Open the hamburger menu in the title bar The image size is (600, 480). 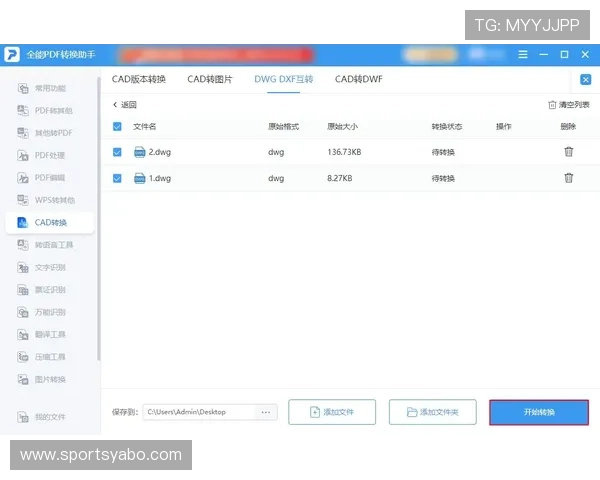click(x=523, y=54)
